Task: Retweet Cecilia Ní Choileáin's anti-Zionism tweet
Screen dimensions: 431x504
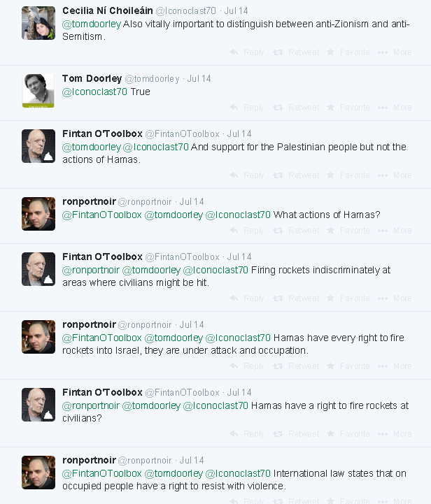Action: 296,52
